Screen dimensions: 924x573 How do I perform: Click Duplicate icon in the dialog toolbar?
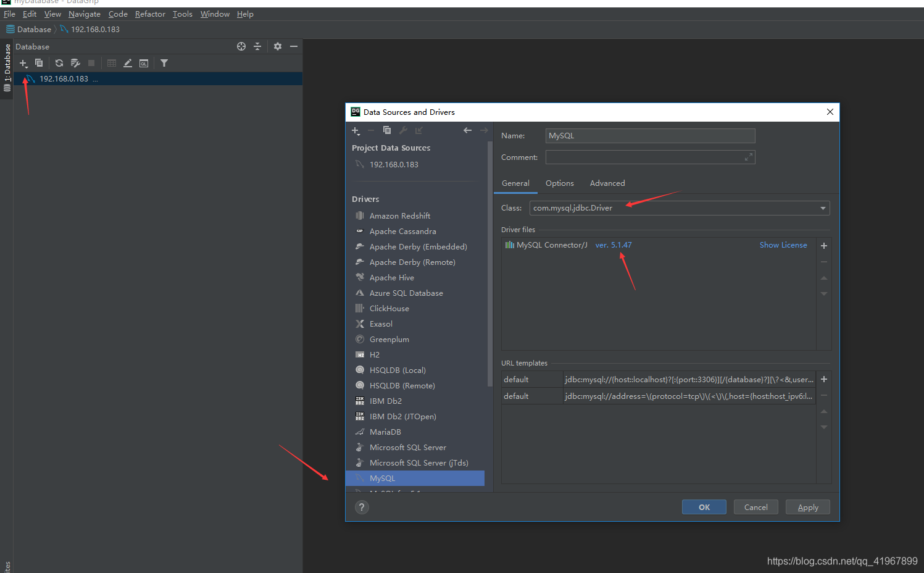click(x=387, y=130)
